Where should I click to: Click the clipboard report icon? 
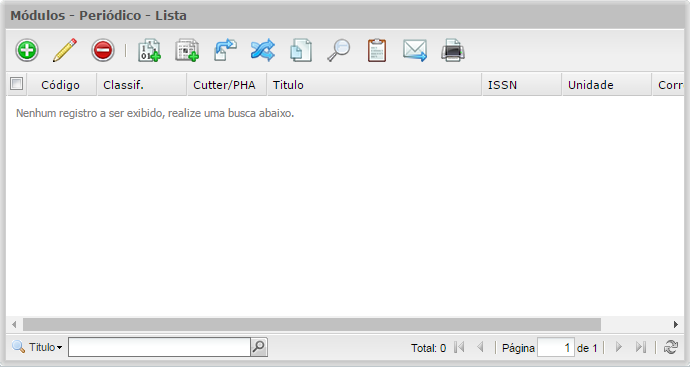tap(377, 50)
